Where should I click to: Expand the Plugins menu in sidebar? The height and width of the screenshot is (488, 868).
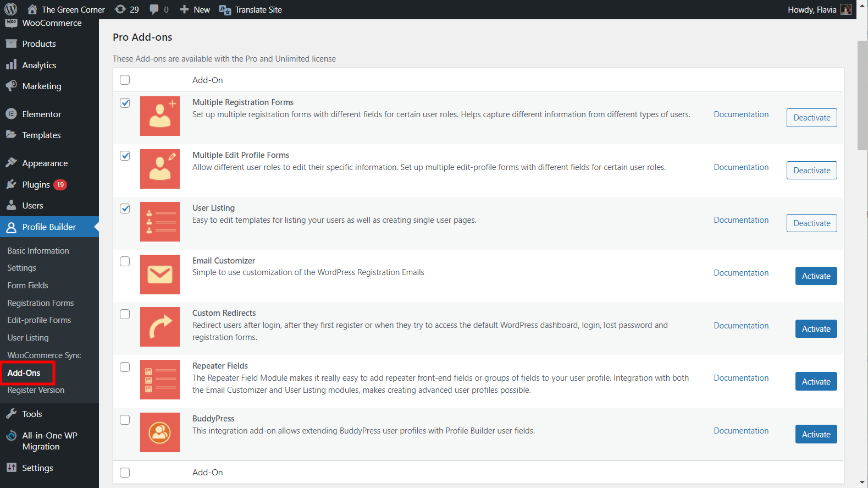pos(36,185)
